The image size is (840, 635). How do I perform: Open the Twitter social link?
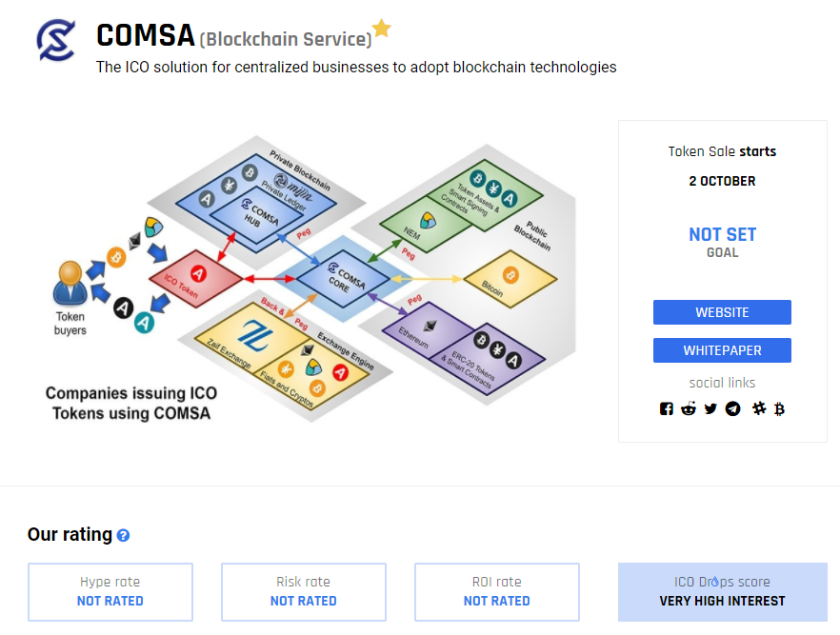(x=710, y=408)
